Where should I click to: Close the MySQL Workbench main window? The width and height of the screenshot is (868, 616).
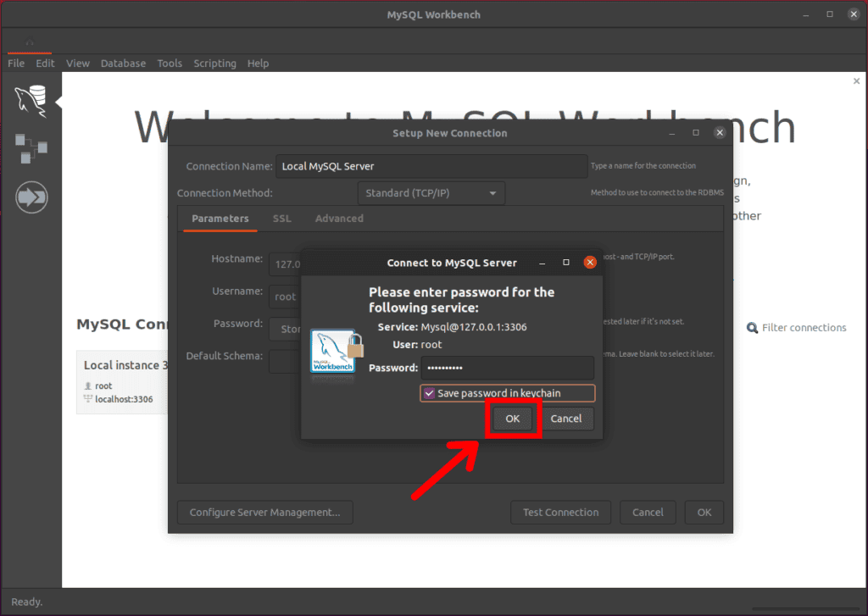tap(854, 14)
